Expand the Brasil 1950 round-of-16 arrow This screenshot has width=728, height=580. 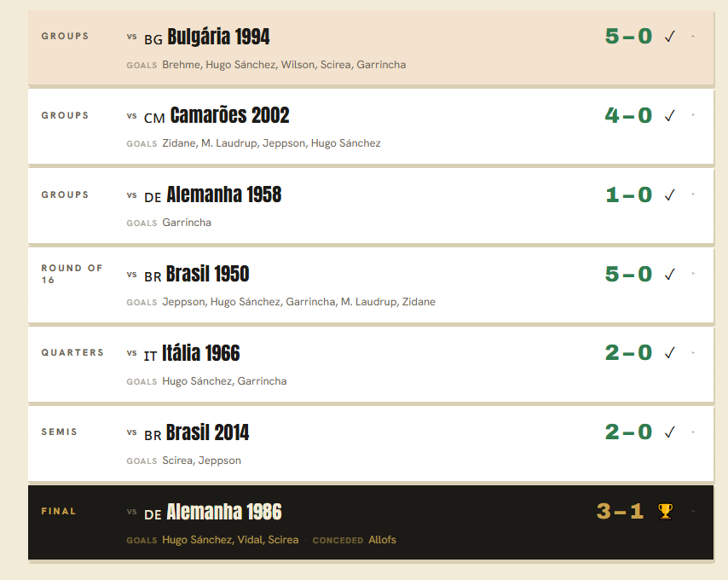693,274
